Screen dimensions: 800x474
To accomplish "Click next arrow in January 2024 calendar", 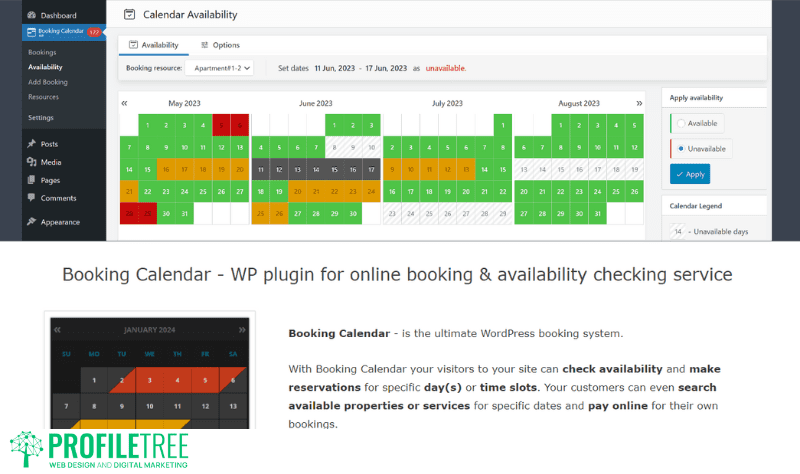I will (242, 330).
